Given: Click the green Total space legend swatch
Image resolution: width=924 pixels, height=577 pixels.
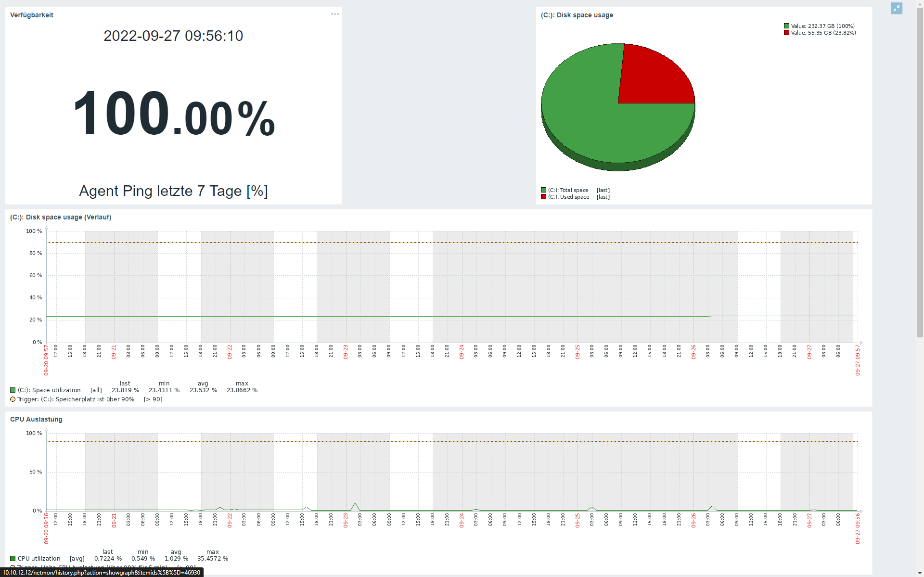Looking at the screenshot, I should point(543,190).
